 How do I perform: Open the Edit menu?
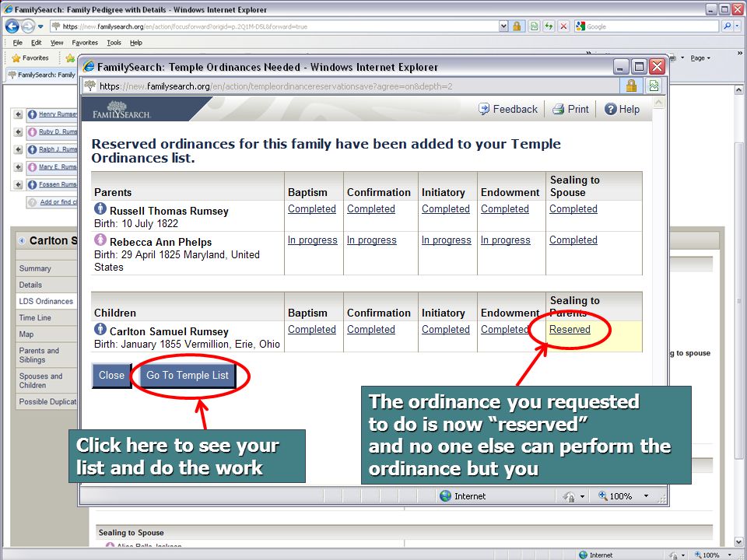click(37, 42)
